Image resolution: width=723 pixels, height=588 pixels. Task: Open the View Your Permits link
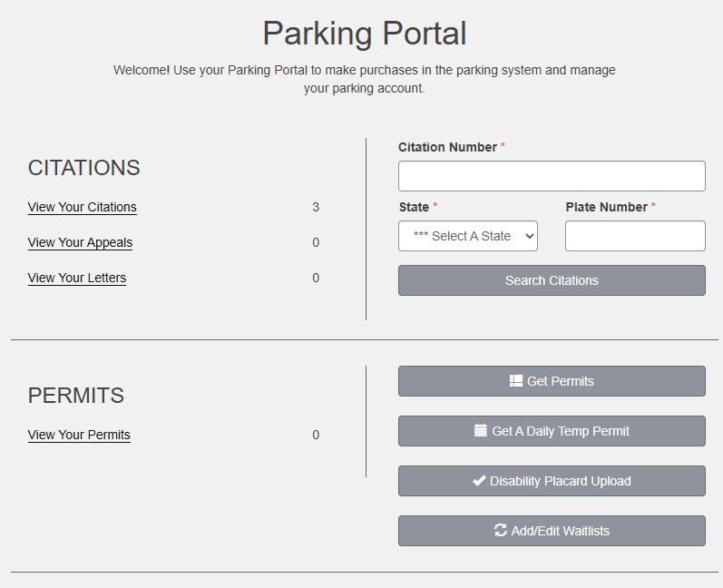[x=79, y=435]
